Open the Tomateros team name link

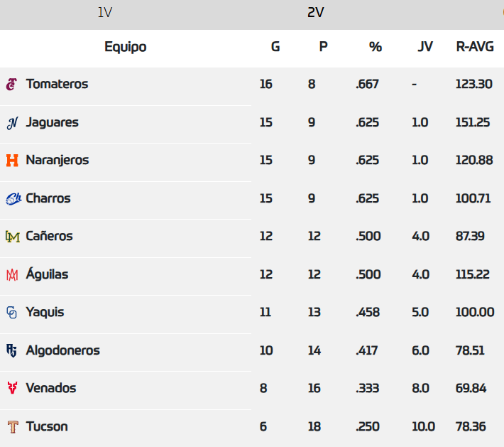57,84
